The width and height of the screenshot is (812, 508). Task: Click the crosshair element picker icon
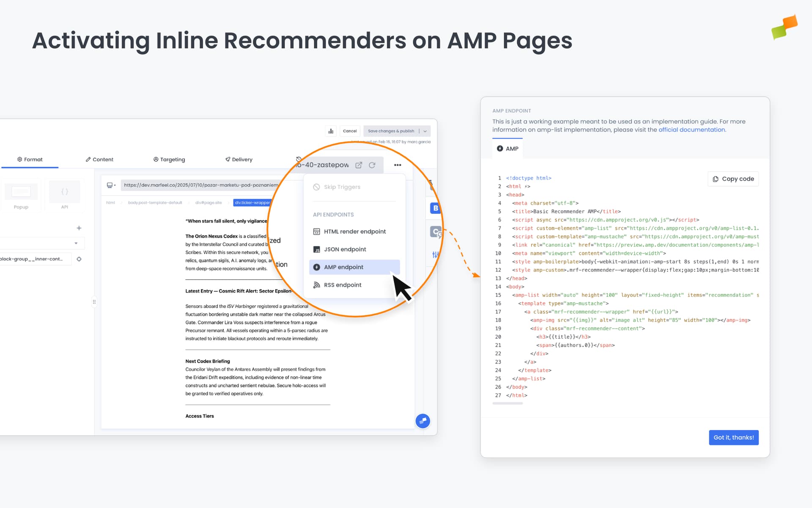(x=79, y=259)
